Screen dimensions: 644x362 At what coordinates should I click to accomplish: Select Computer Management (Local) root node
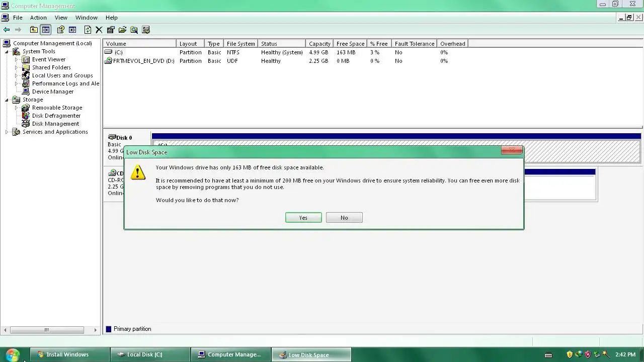pos(52,43)
